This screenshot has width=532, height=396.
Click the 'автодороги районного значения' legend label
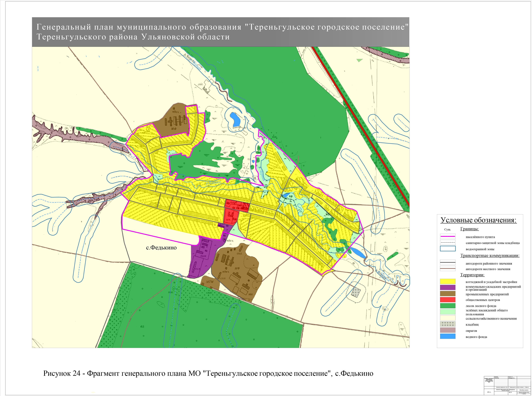pos(489,263)
